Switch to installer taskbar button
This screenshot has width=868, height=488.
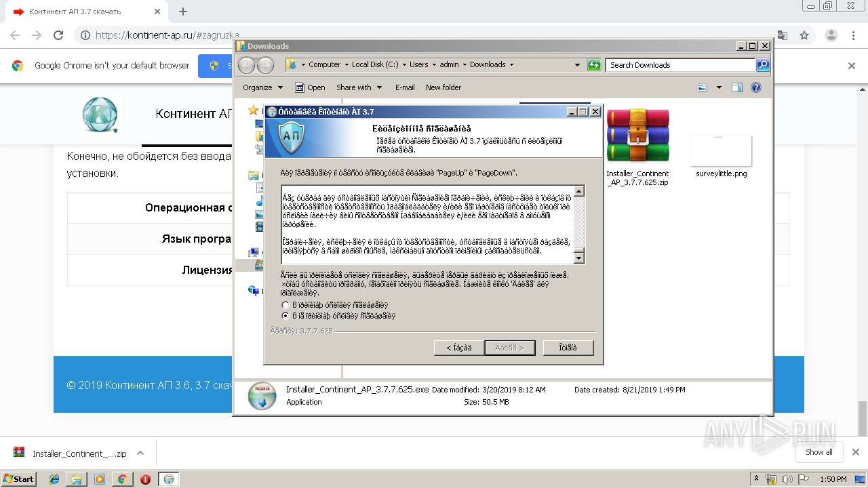(x=169, y=479)
